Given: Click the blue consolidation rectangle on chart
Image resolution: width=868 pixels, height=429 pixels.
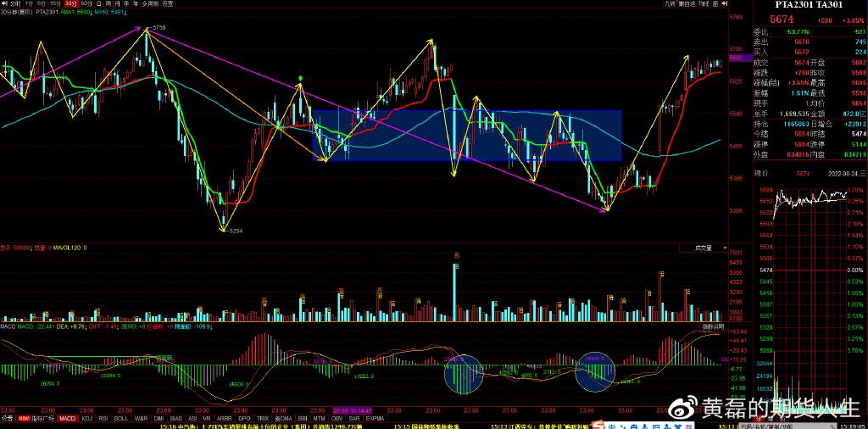Looking at the screenshot, I should (466, 136).
